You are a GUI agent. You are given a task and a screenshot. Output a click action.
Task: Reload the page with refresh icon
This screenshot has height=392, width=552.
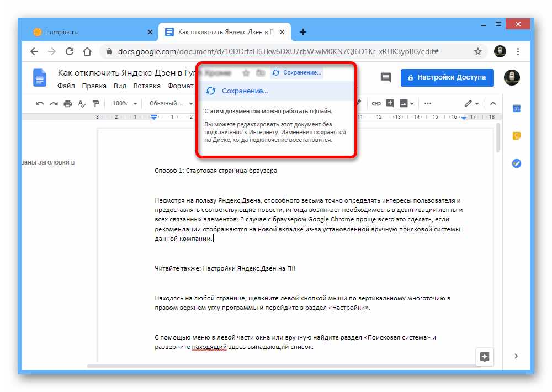click(x=70, y=51)
